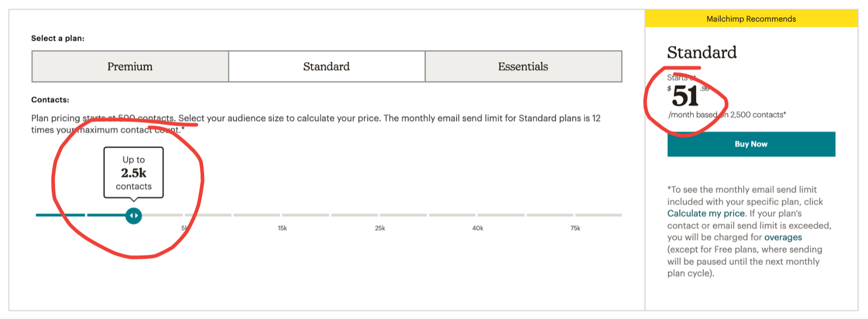Click the Mailchimp Recommends yellow banner
Image resolution: width=868 pixels, height=319 pixels.
(x=751, y=19)
